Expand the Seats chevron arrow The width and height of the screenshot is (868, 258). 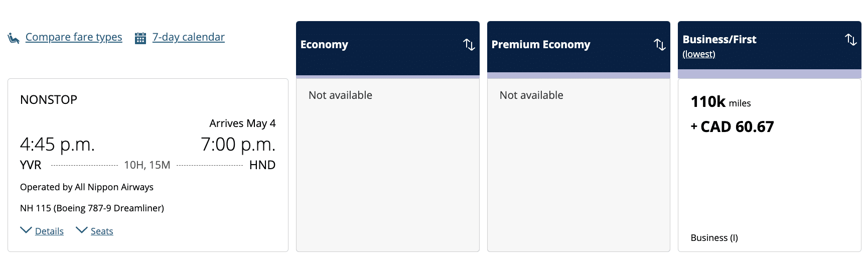click(x=81, y=230)
